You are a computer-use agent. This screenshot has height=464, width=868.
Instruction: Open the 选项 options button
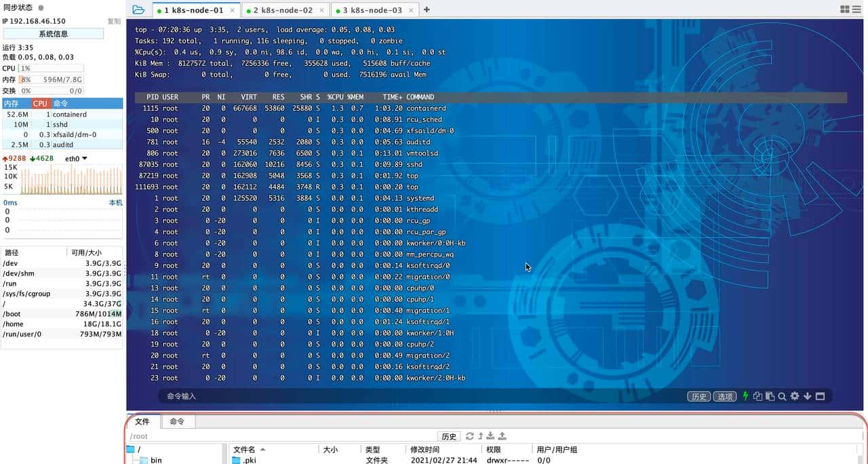(x=724, y=395)
